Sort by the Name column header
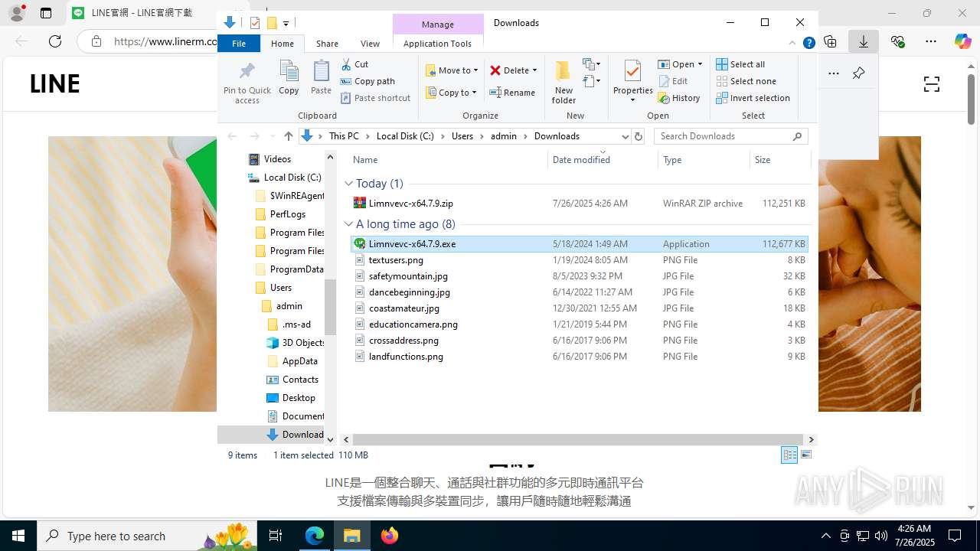 [448, 160]
